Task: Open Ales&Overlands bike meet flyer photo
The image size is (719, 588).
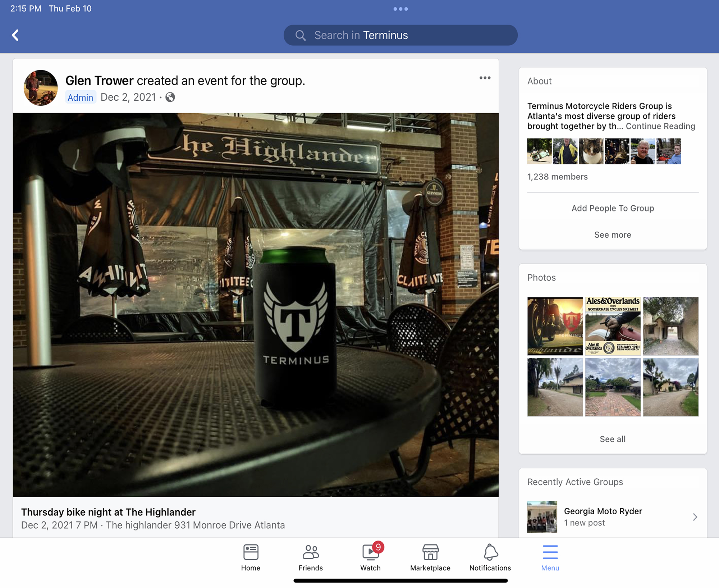Action: click(x=613, y=326)
